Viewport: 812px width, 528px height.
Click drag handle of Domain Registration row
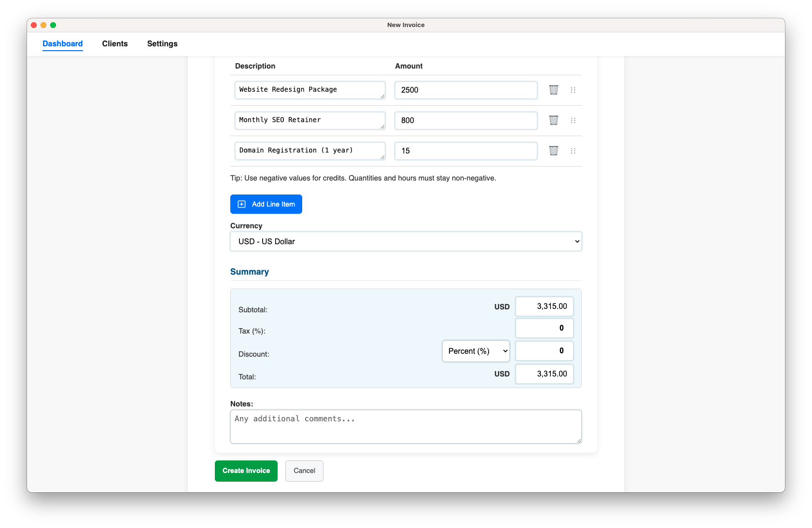point(573,151)
